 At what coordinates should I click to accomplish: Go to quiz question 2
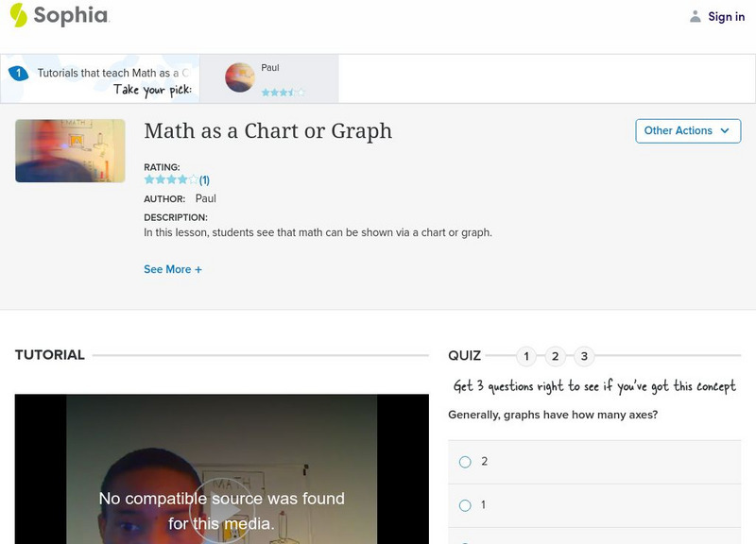tap(556, 356)
